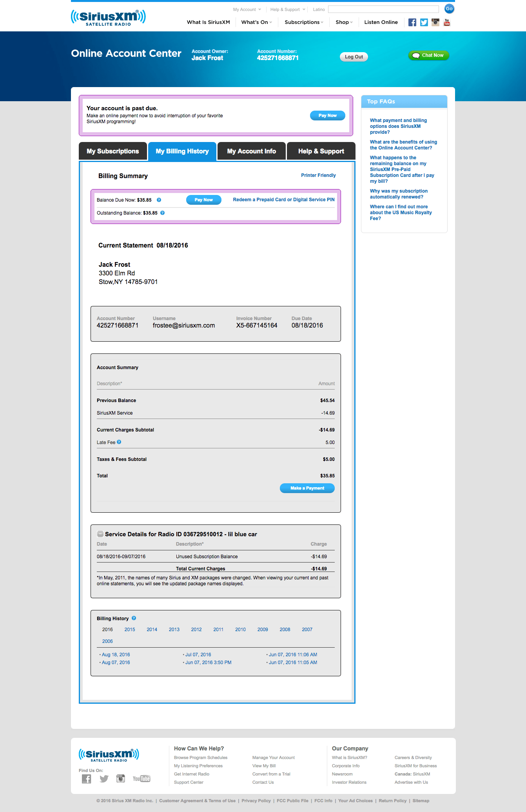Switch to My Billing History tab
The width and height of the screenshot is (526, 812).
coord(182,151)
